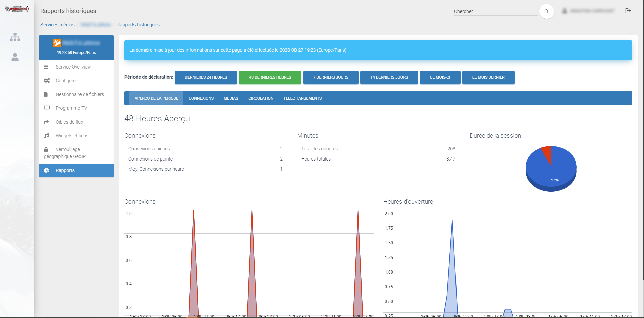The height and width of the screenshot is (318, 644).
Task: Select the Rapports menu item
Action: point(76,170)
